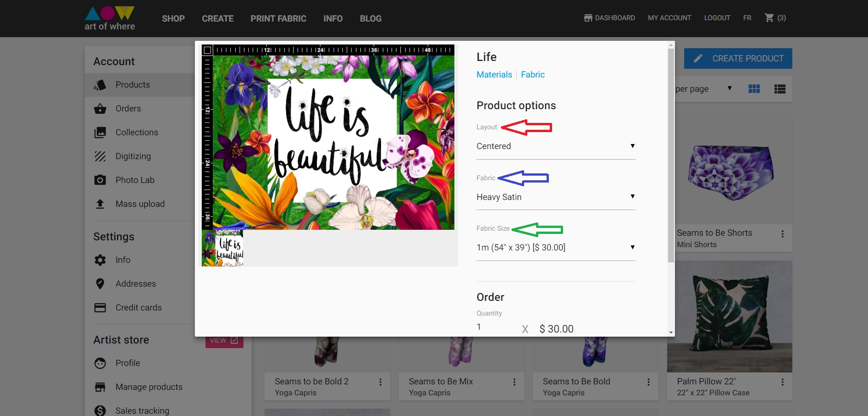Click the DASHBOARD link
The height and width of the screenshot is (416, 868).
(x=615, y=18)
